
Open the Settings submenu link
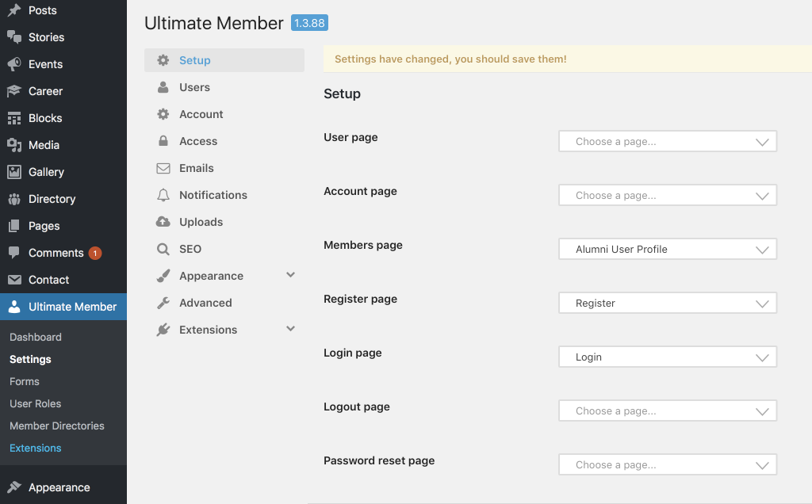coord(30,359)
